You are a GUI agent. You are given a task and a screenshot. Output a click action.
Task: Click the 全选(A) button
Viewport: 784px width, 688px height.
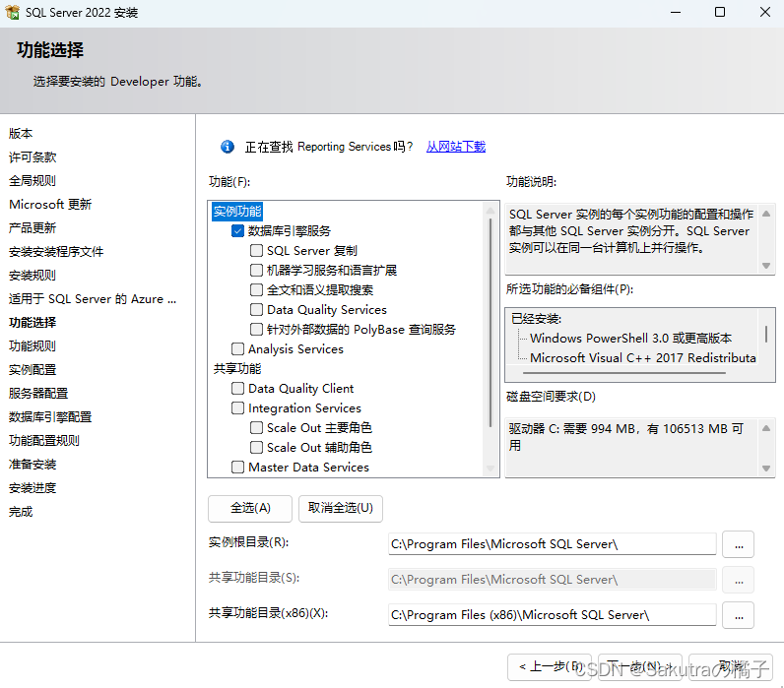click(x=250, y=509)
